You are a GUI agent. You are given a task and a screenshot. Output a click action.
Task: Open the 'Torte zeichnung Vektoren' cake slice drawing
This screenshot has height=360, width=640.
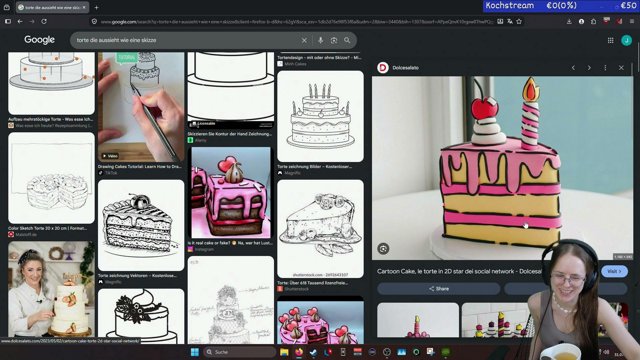(x=141, y=225)
